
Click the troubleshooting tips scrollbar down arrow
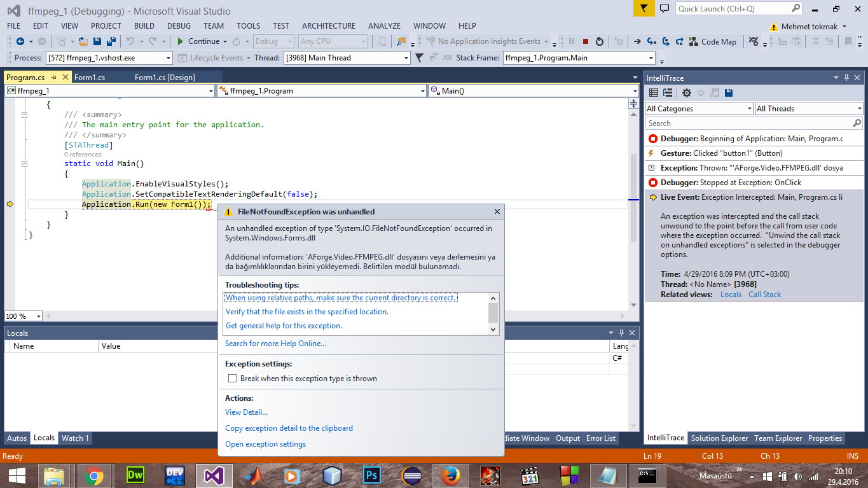pyautogui.click(x=493, y=329)
